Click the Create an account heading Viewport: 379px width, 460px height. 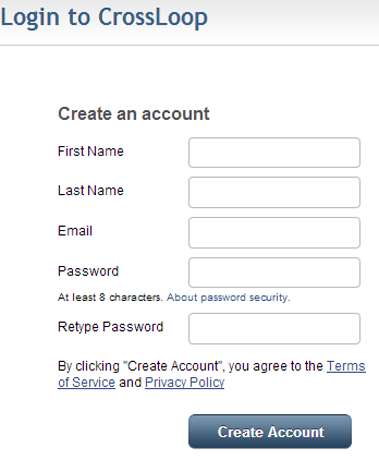(134, 114)
